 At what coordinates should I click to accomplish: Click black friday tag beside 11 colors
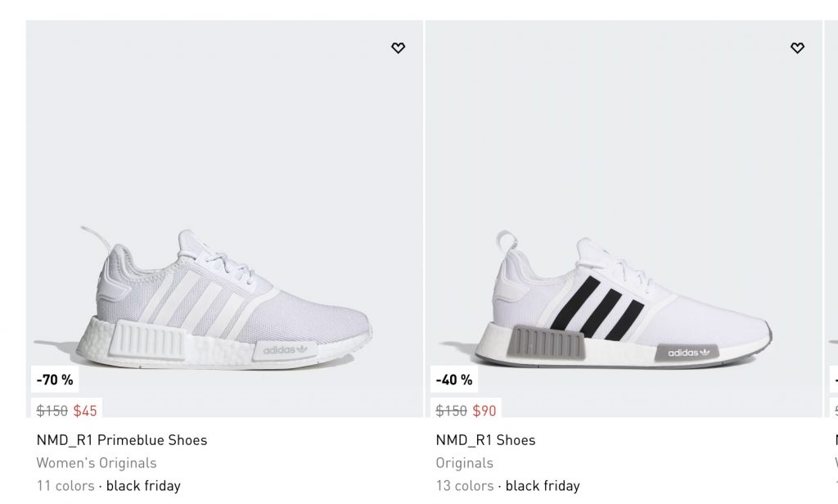point(143,486)
